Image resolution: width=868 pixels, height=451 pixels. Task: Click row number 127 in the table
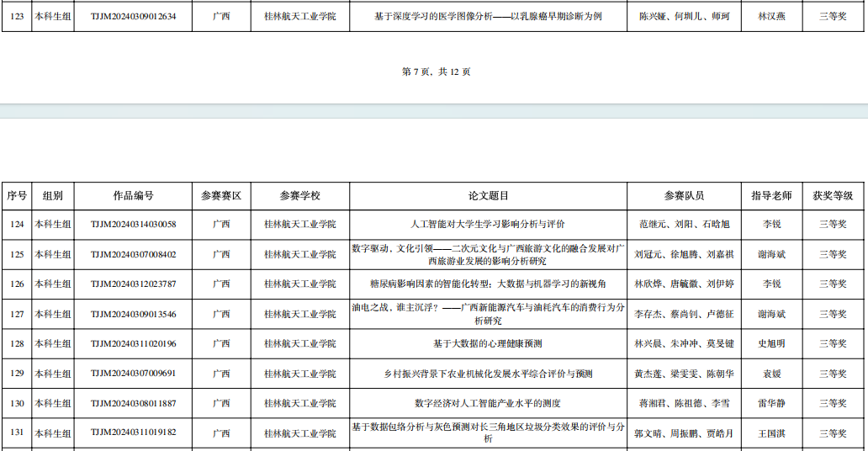(17, 314)
